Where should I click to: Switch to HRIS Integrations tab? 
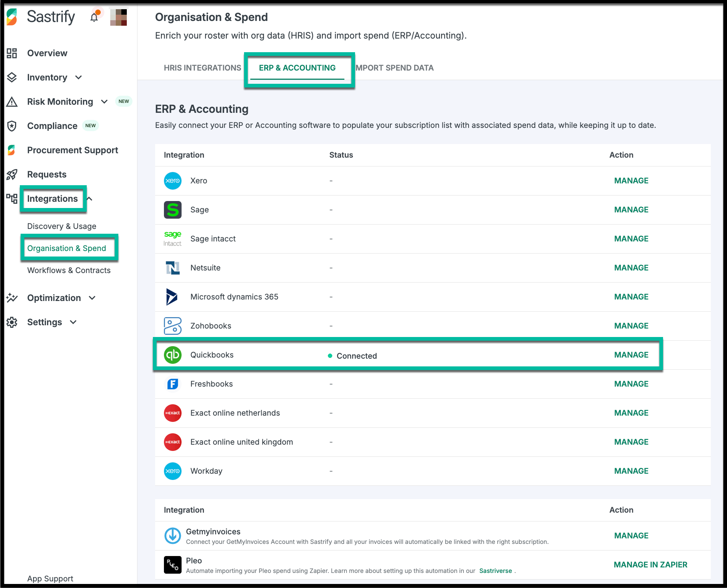(x=203, y=68)
